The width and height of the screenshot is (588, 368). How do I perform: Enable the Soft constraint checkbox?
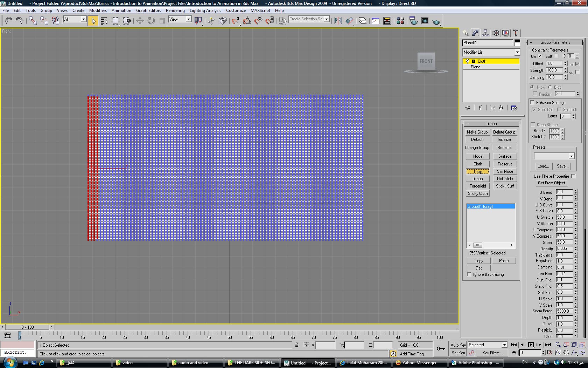pos(556,56)
